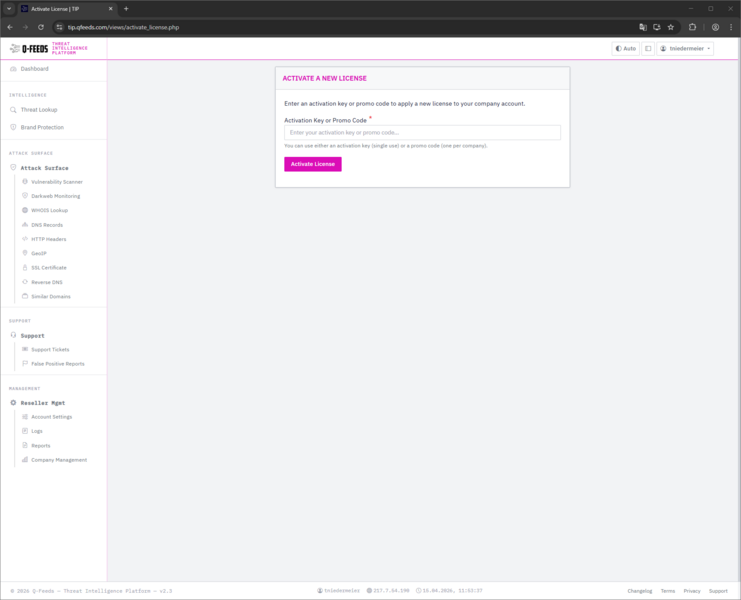Click the Threat Lookup magnifier icon

click(x=13, y=110)
